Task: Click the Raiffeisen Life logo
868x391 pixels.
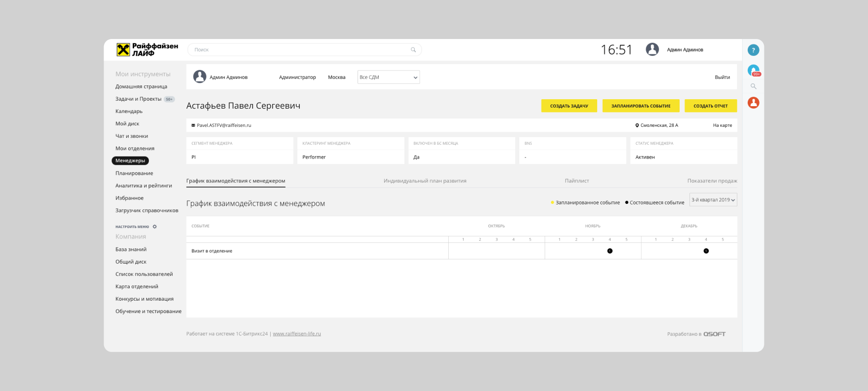Action: coord(147,49)
